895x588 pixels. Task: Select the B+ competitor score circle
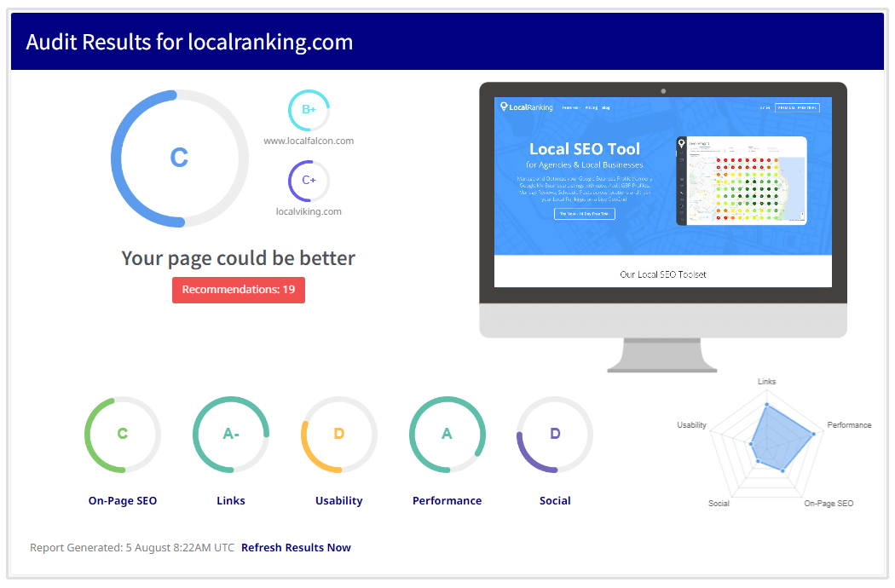click(309, 110)
